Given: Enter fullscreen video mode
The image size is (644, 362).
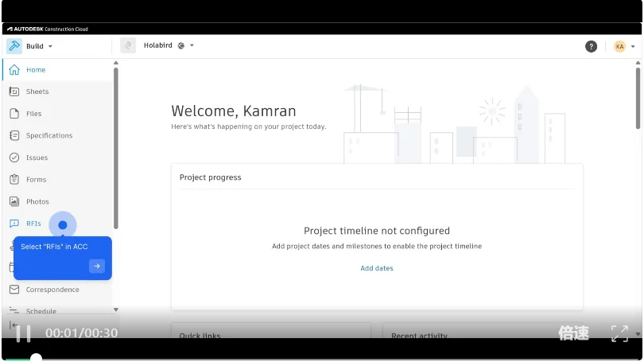Looking at the screenshot, I should coord(619,333).
